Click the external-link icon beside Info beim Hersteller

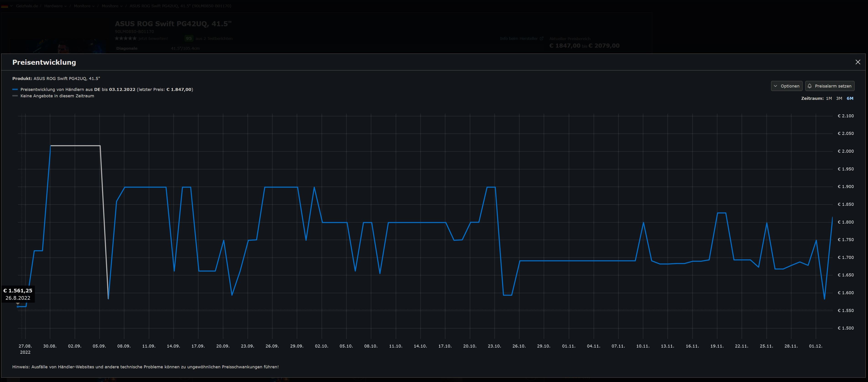coord(542,39)
